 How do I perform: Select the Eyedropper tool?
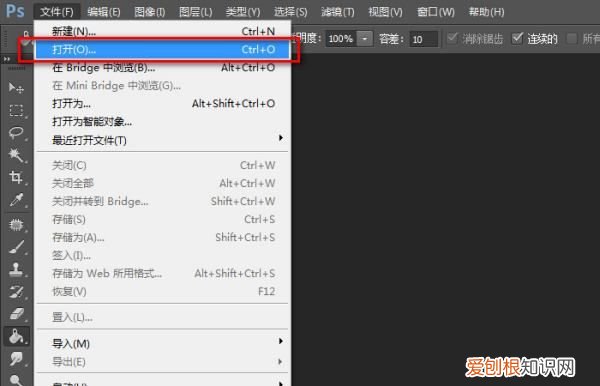(16, 199)
